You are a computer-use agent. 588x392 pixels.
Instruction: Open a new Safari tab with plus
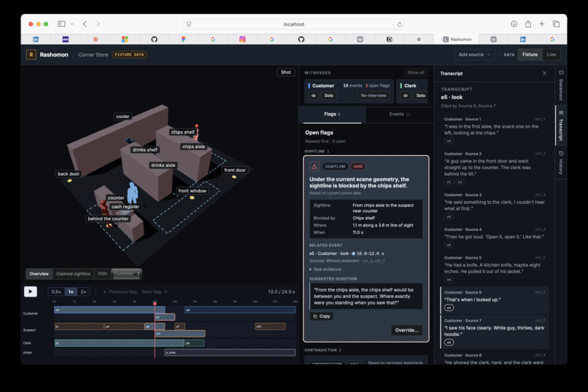tap(542, 24)
